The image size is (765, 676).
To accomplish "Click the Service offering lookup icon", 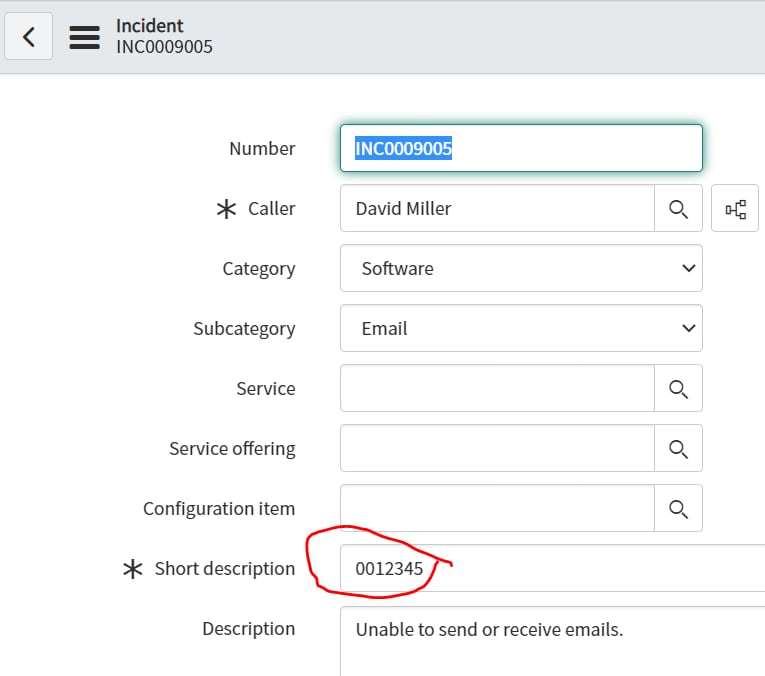I will pyautogui.click(x=679, y=449).
